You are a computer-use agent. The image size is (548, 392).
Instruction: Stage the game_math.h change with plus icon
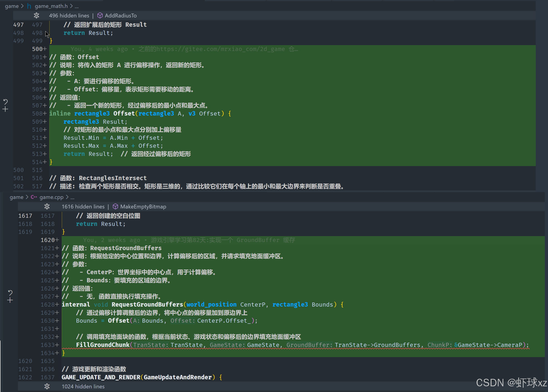tap(5, 109)
